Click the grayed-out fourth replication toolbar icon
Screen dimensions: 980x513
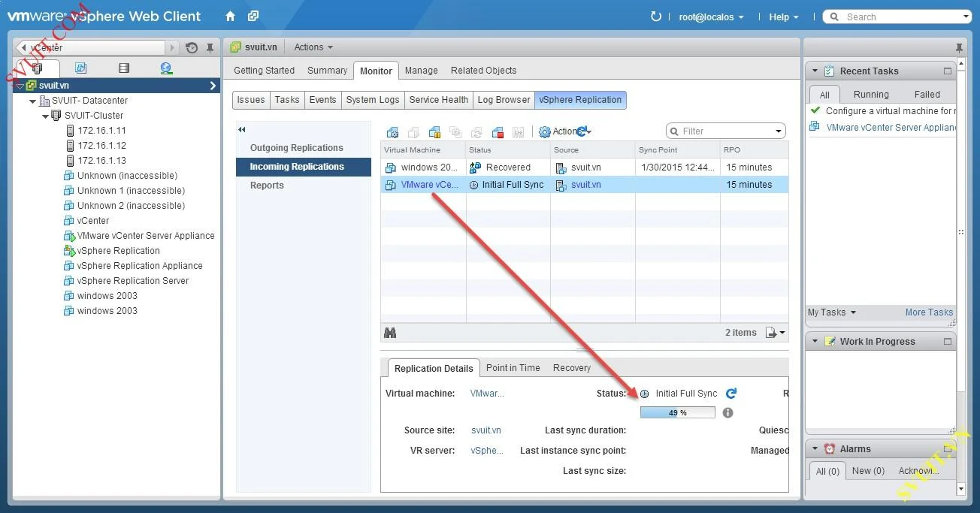455,131
